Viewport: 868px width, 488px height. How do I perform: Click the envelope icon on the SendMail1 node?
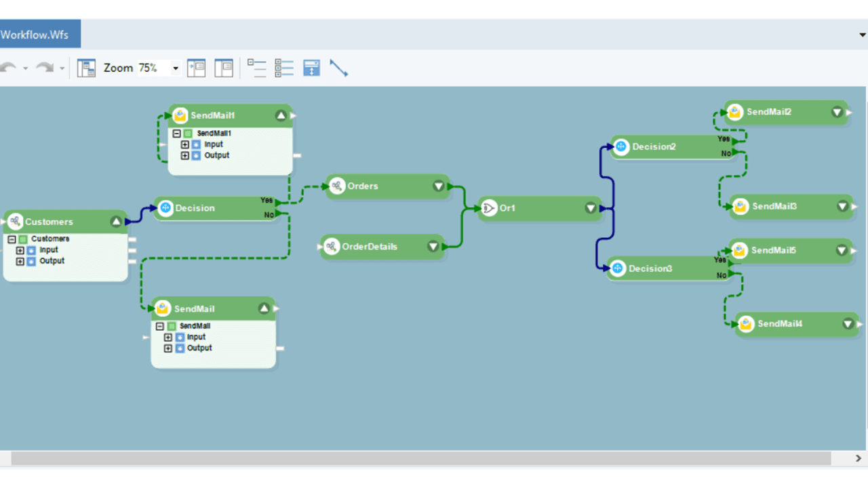click(x=179, y=115)
